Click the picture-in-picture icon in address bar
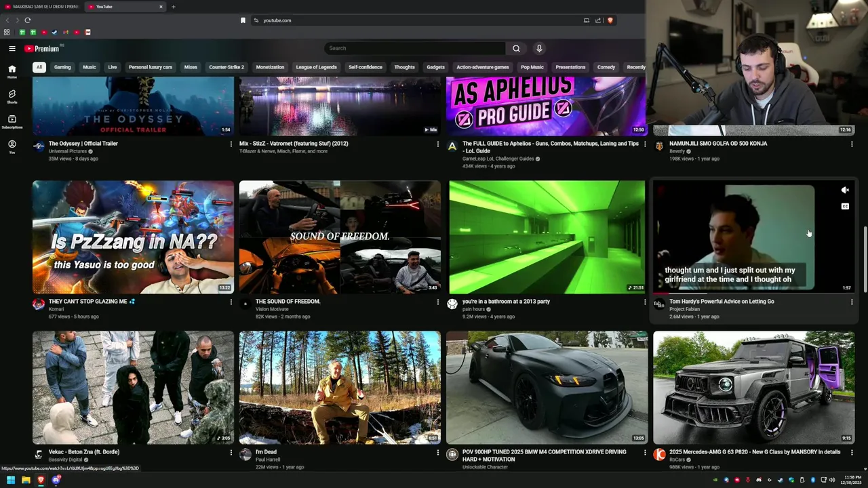Screen dimensions: 868x488 pyautogui.click(x=587, y=20)
